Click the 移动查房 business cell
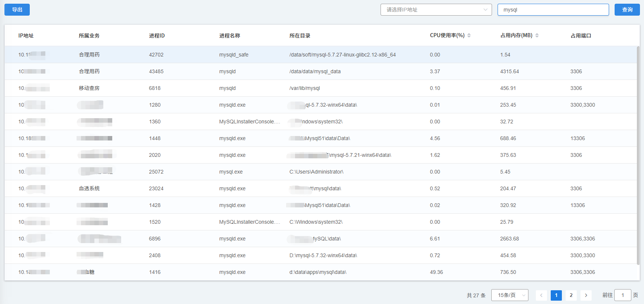 [x=89, y=88]
